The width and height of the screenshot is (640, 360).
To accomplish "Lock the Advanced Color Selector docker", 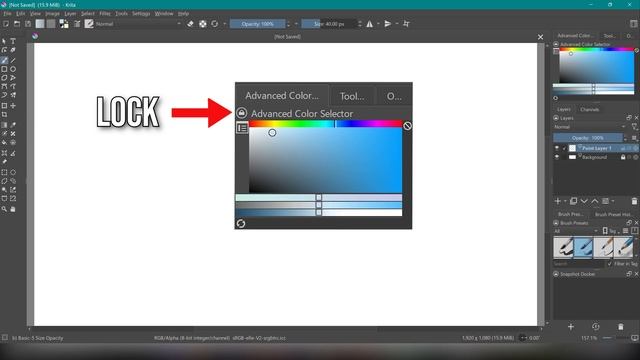I will (556, 44).
